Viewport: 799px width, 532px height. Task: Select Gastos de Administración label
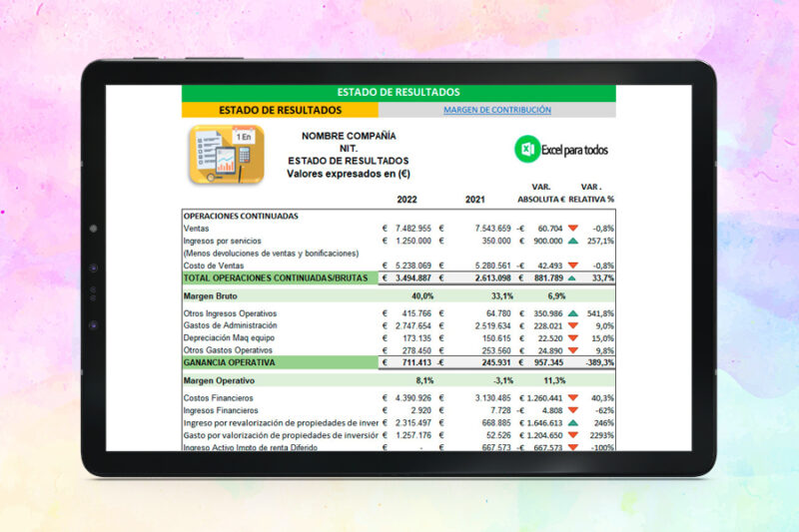coord(231,325)
